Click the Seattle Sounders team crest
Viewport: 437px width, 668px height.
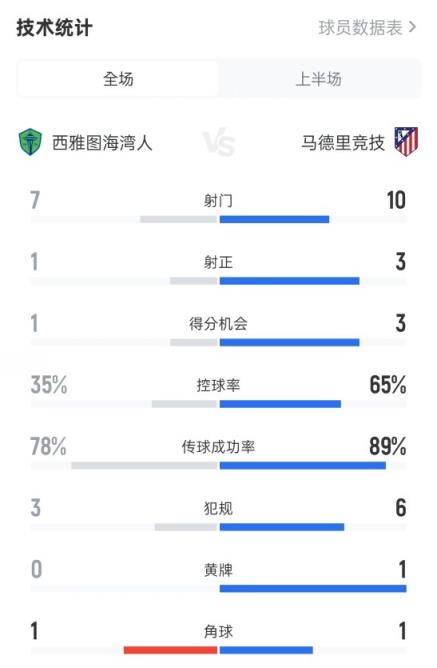(x=30, y=142)
